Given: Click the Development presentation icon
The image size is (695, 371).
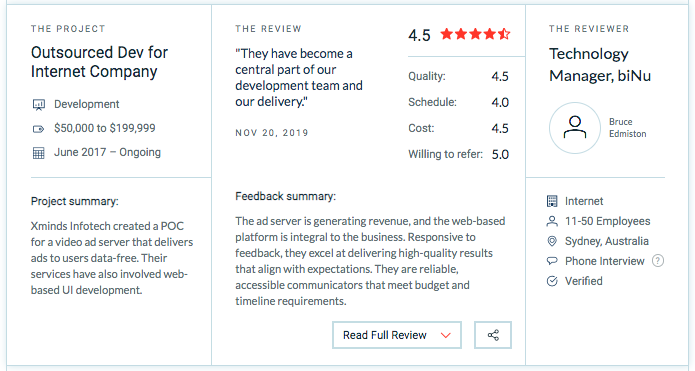Looking at the screenshot, I should pyautogui.click(x=39, y=105).
